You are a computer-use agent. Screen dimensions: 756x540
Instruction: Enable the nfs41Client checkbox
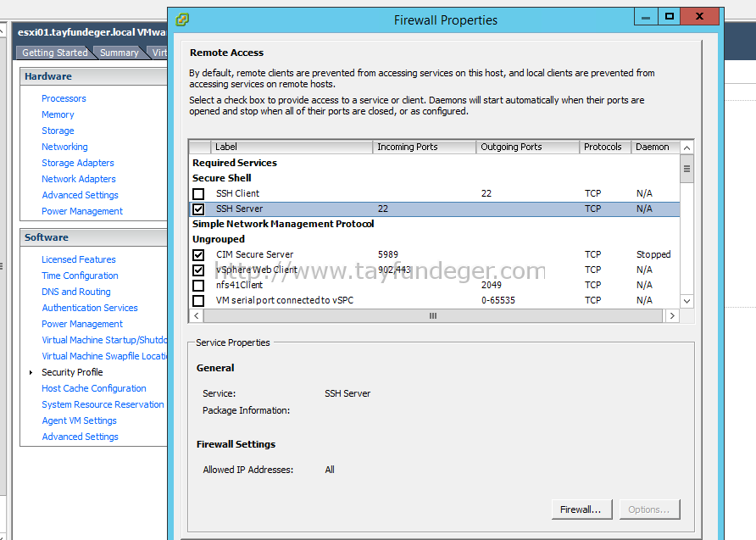[x=198, y=286]
